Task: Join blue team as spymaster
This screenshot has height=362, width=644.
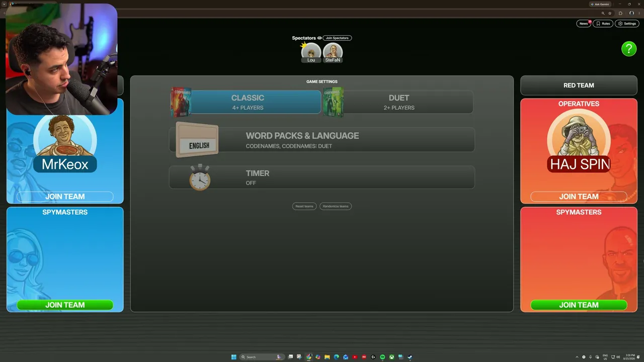Action: (65, 305)
